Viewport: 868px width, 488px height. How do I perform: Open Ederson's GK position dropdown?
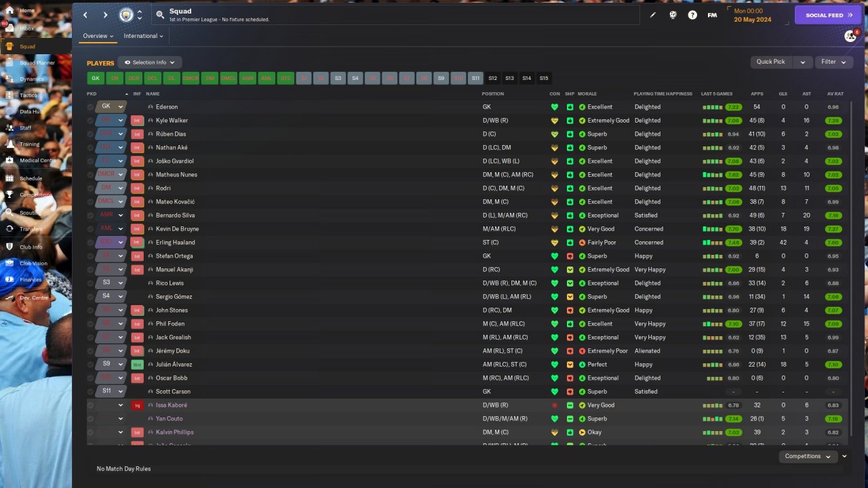click(x=112, y=106)
